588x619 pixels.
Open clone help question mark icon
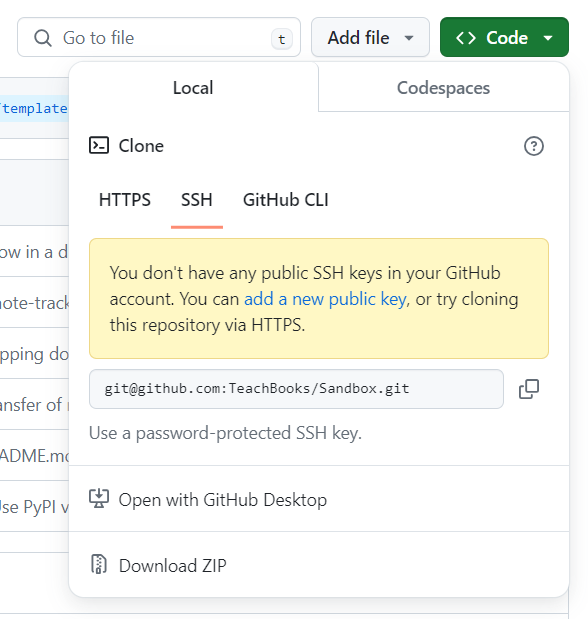click(534, 146)
